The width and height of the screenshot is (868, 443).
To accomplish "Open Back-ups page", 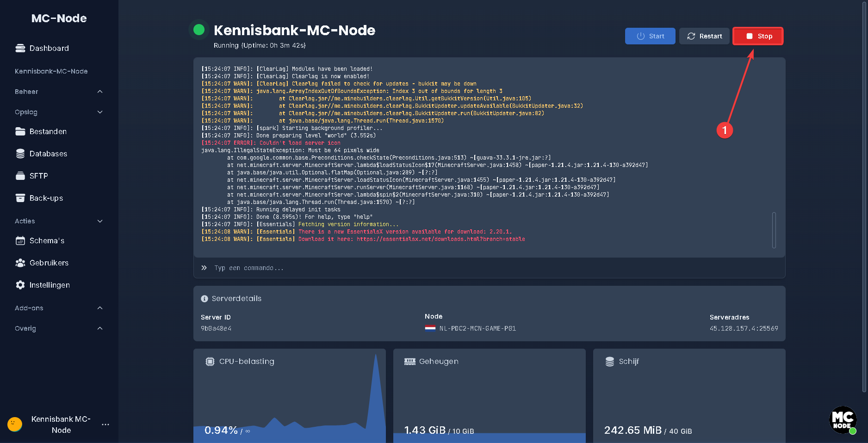I will pos(59,198).
